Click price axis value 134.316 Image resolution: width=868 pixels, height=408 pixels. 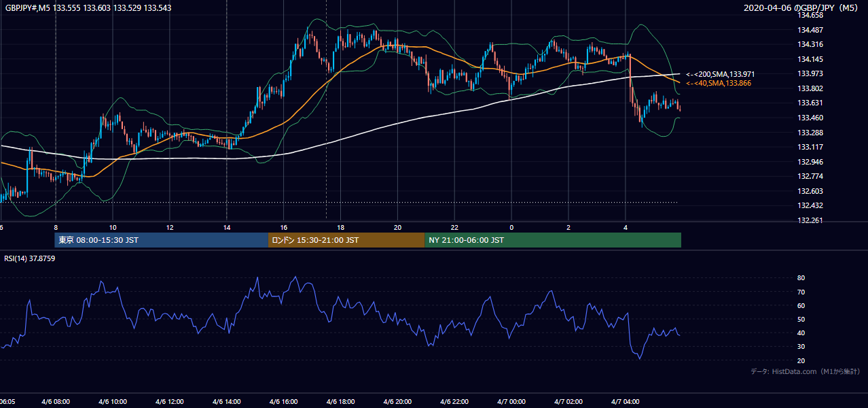coord(810,44)
